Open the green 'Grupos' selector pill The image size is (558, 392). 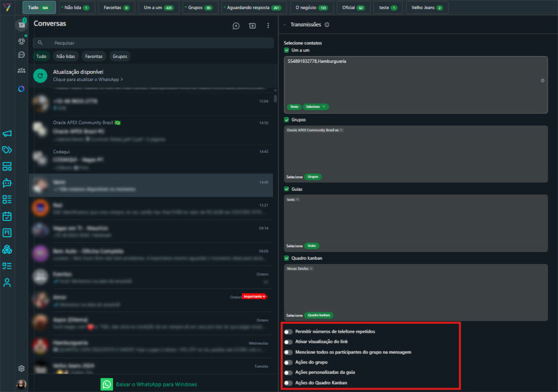tap(313, 177)
